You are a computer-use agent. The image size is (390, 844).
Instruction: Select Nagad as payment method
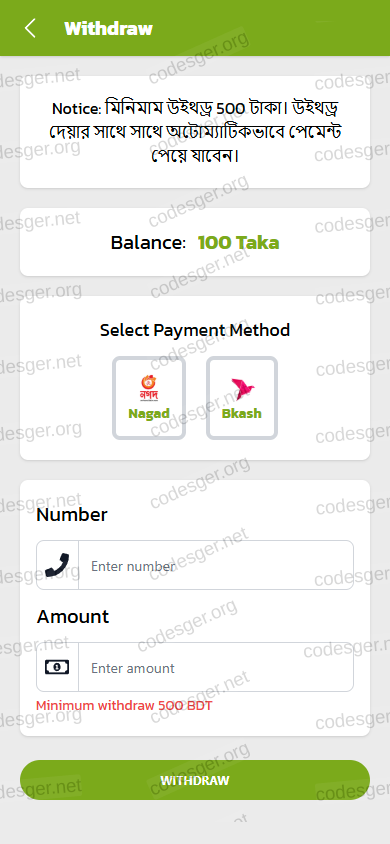point(149,398)
